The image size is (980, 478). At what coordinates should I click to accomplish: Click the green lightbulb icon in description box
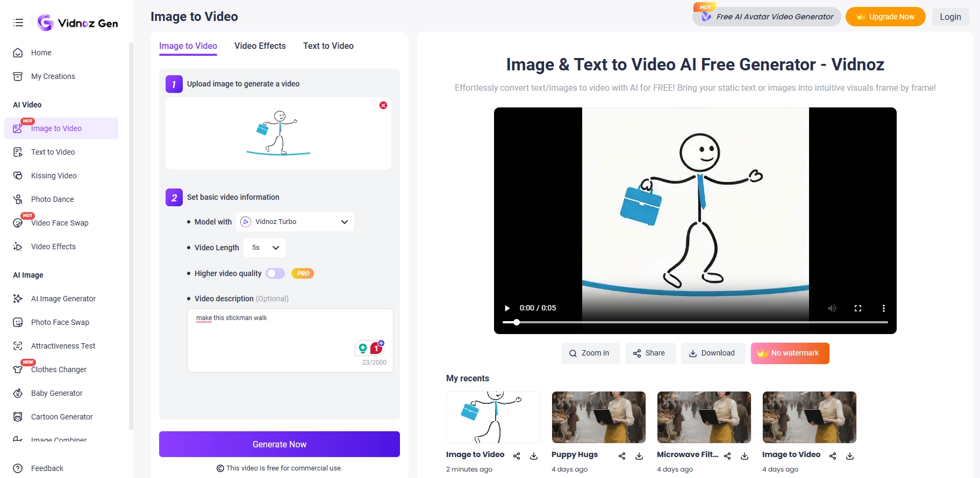(x=363, y=348)
